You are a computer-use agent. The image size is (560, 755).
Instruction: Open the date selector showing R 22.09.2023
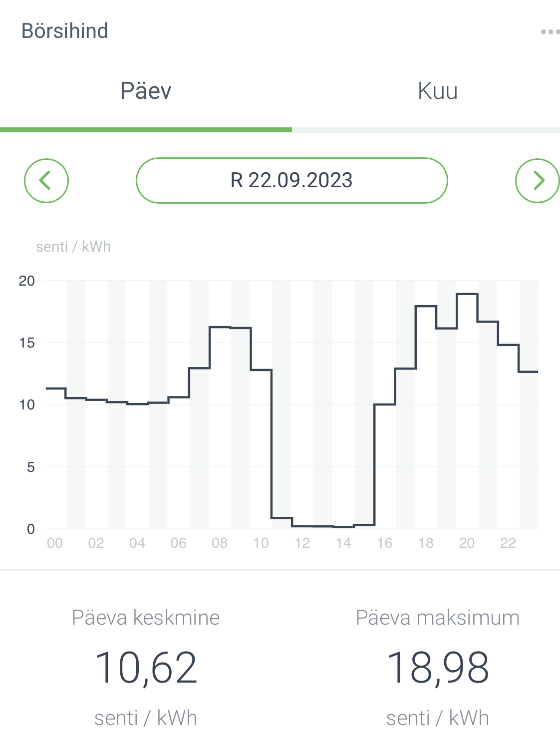point(291,181)
